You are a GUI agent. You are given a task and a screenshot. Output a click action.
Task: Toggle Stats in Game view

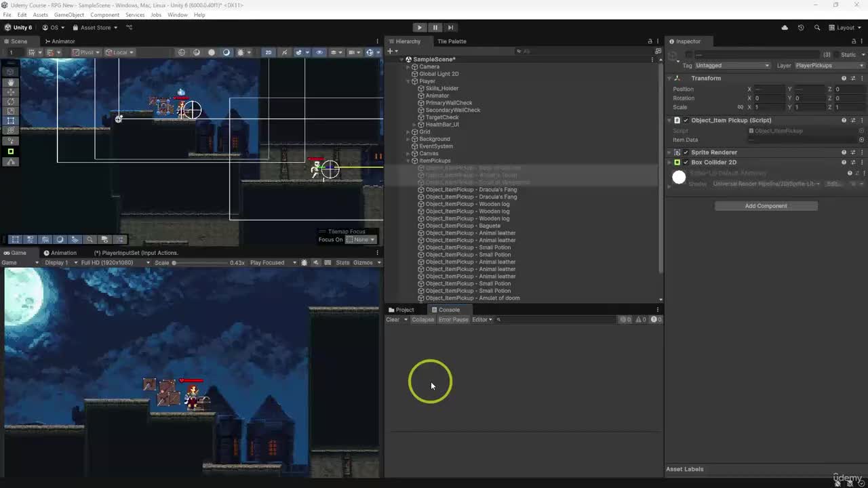pos(342,263)
